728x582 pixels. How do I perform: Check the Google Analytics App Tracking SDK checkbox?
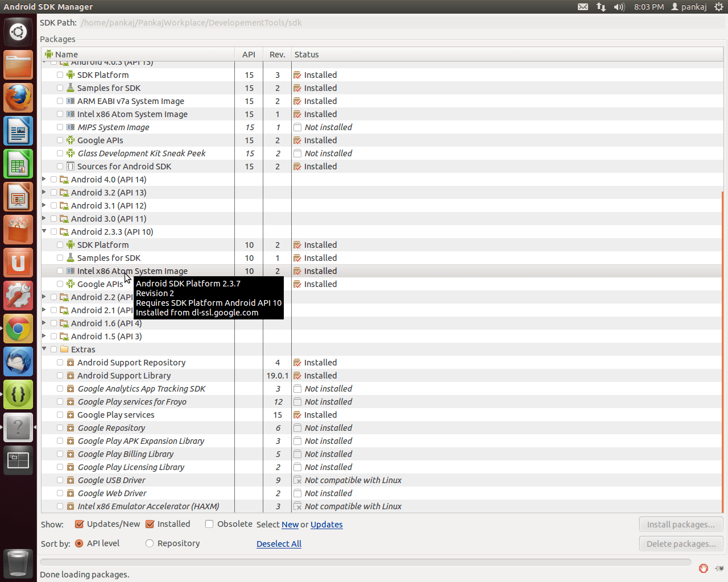60,389
